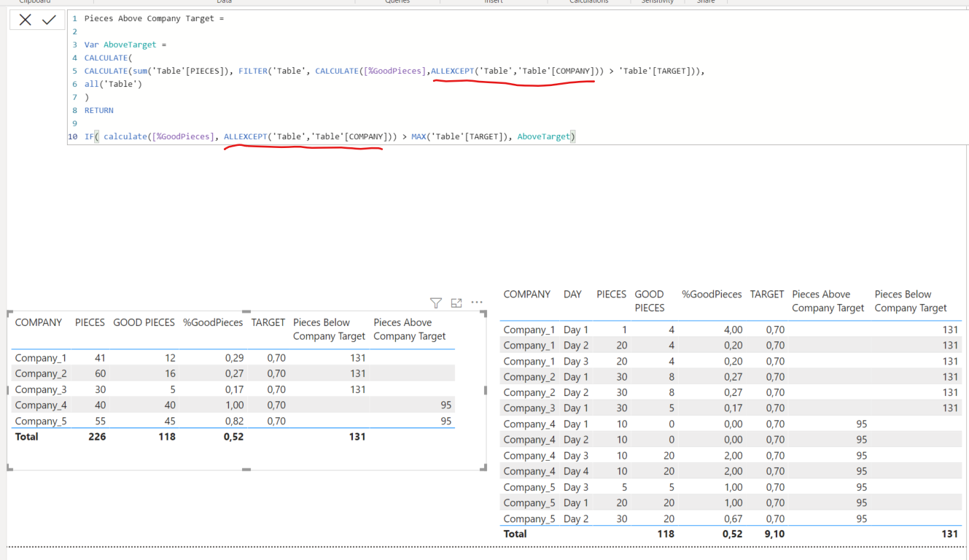
Task: Open focus mode for the summary table visual
Action: tap(456, 303)
